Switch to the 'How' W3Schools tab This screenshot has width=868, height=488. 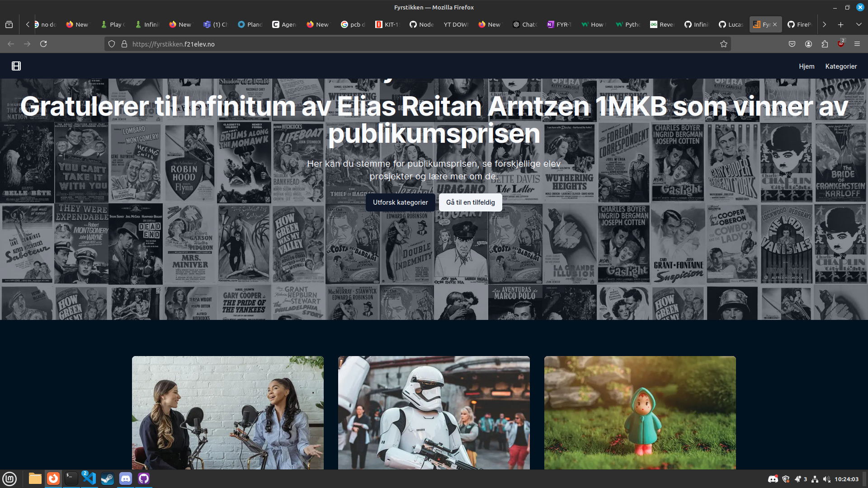tap(594, 24)
